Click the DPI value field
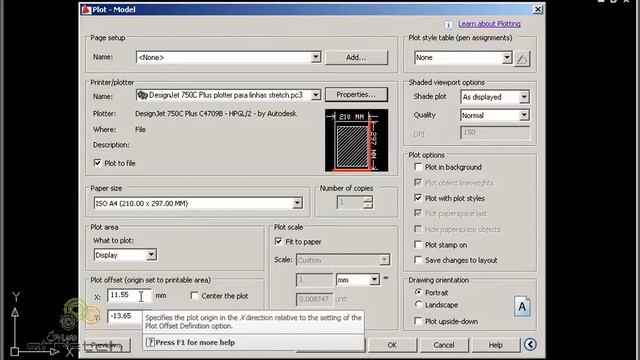This screenshot has width=640, height=360. (x=495, y=133)
